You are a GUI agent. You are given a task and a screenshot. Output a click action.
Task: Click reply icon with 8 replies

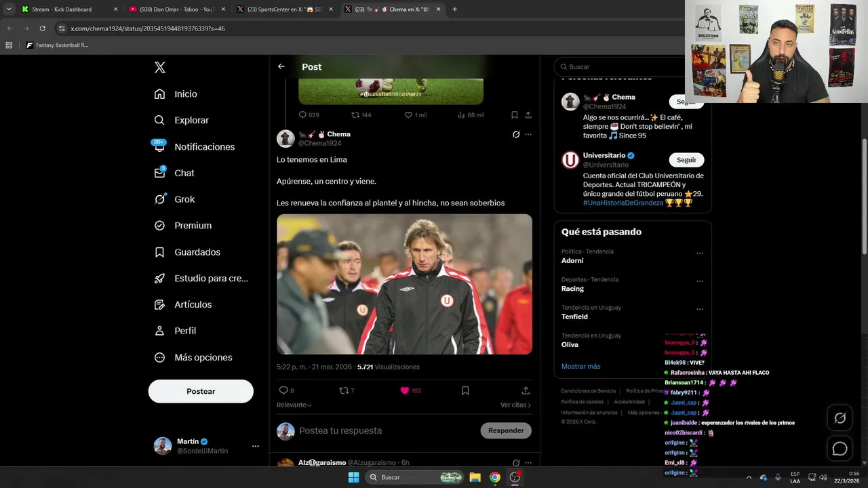coord(283,390)
